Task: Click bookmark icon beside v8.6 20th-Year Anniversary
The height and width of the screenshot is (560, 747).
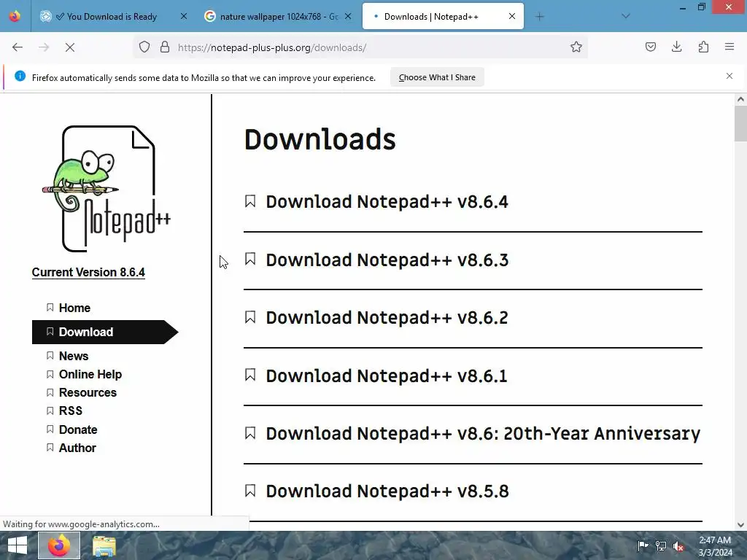Action: pyautogui.click(x=250, y=433)
